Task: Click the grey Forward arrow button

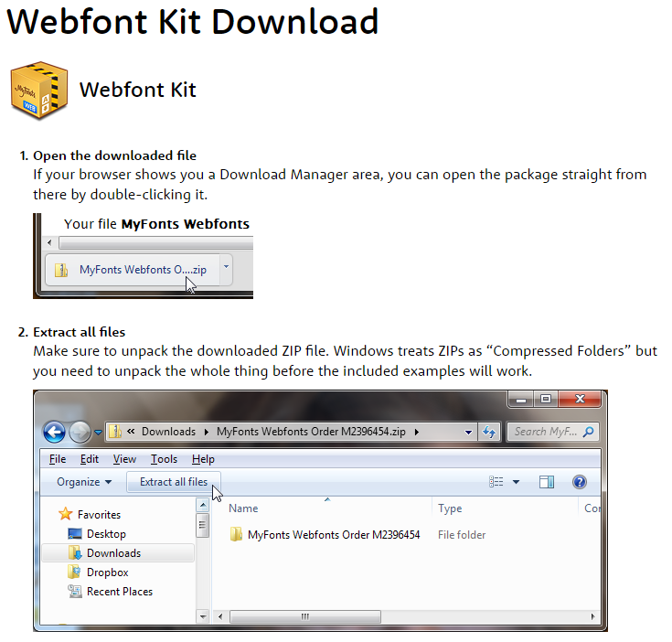Action: click(x=80, y=432)
